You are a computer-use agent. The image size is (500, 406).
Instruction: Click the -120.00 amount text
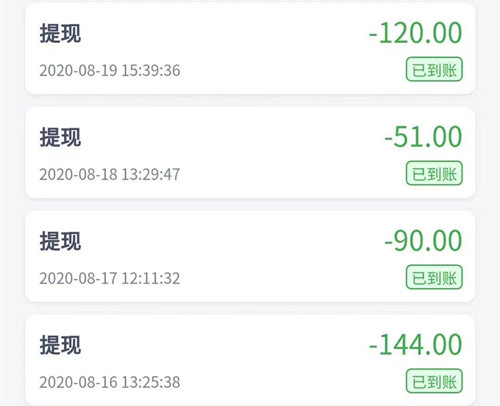point(415,33)
